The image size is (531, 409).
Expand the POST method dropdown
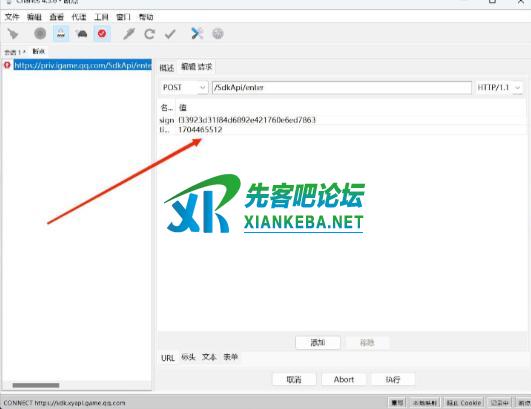(x=184, y=87)
